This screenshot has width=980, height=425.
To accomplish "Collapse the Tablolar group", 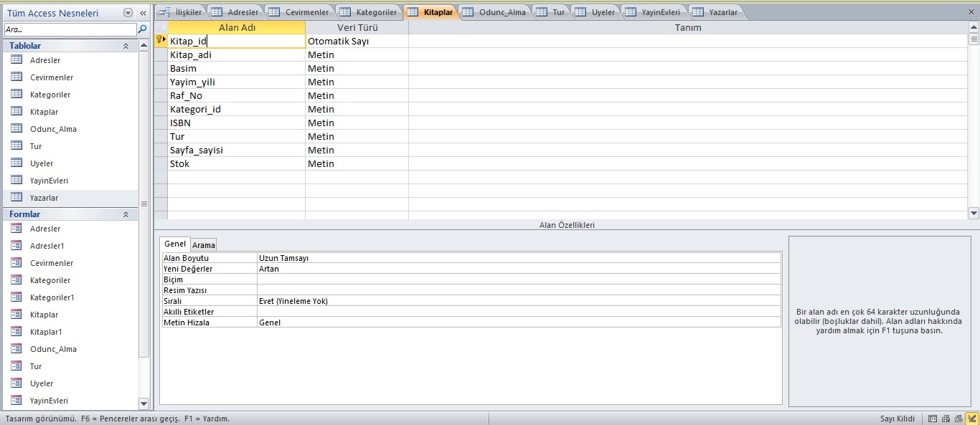I will 126,46.
